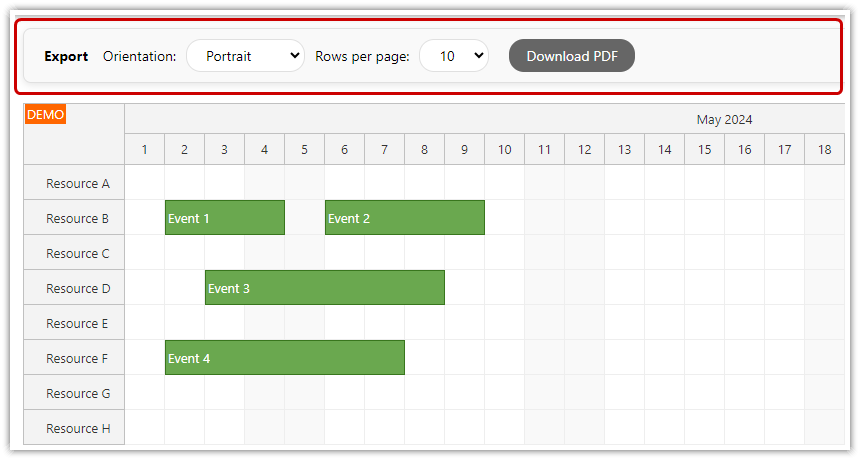Select the Event 3 bar
Image resolution: width=860 pixels, height=460 pixels.
[325, 288]
